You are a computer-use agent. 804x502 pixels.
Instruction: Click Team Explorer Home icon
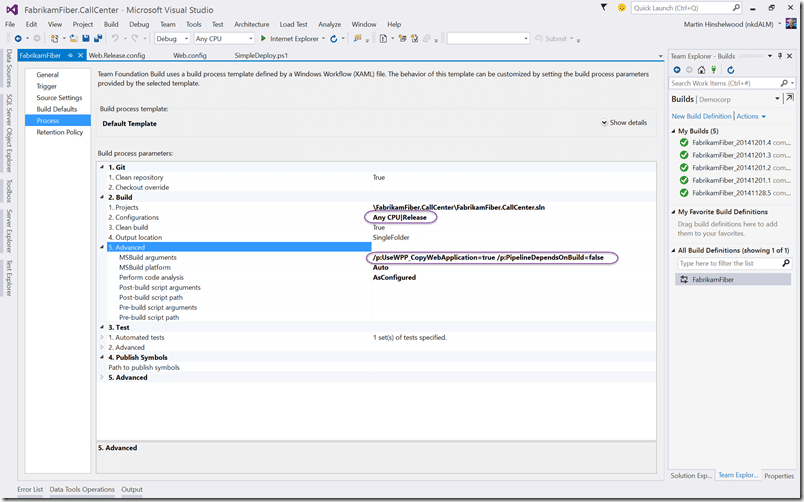click(701, 70)
